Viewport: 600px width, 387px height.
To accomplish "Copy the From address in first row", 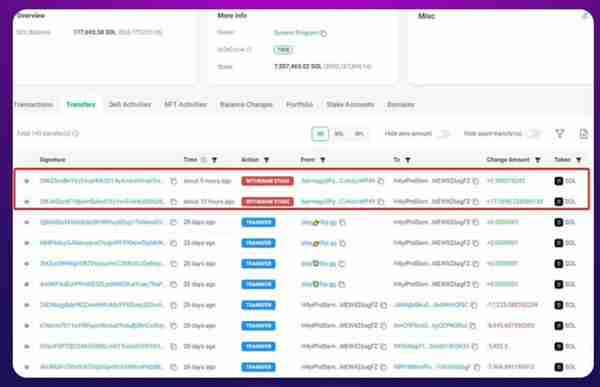I will click(x=381, y=181).
